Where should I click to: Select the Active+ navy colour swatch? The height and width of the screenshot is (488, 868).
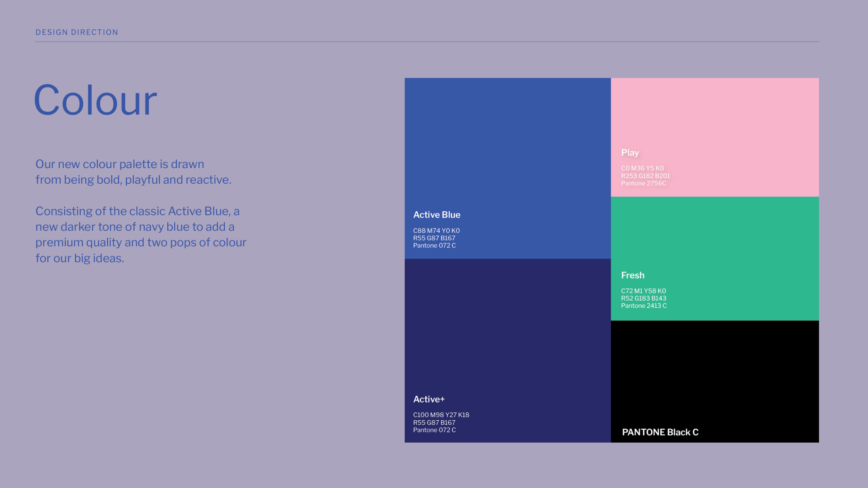click(508, 351)
